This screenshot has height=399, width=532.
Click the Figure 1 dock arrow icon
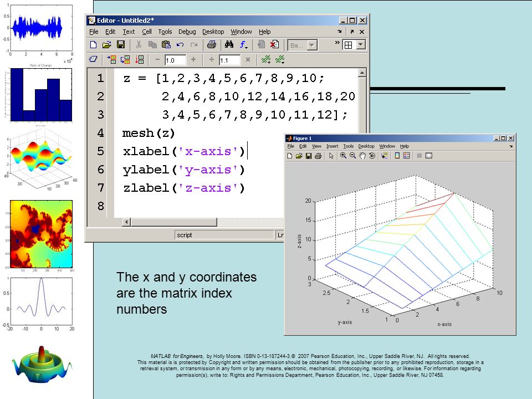coord(511,146)
